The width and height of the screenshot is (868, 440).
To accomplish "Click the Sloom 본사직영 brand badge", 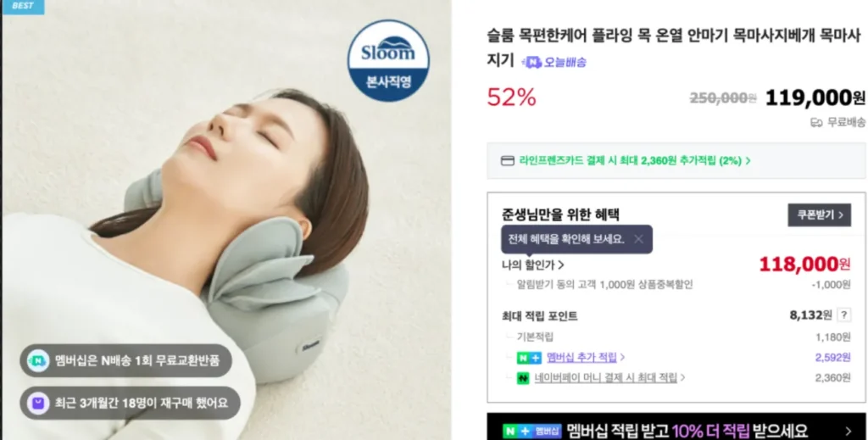I will [388, 60].
